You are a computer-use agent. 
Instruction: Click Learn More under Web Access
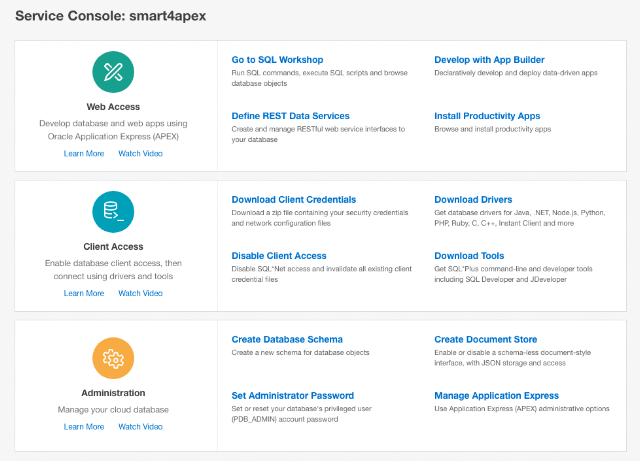click(84, 154)
